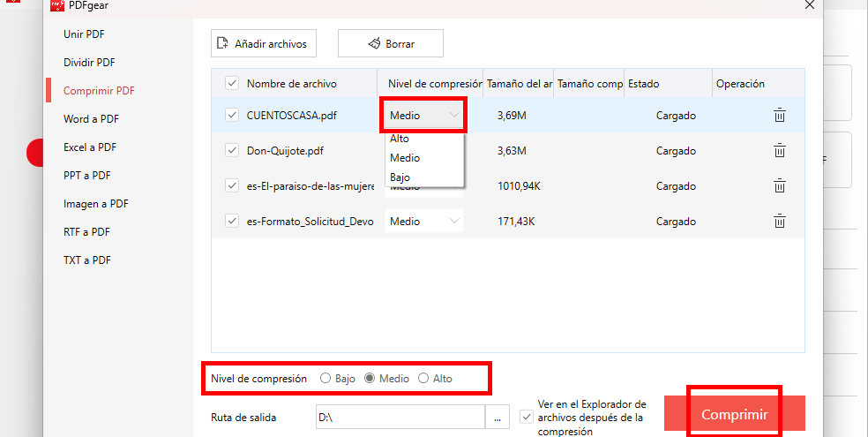
Task: Open the Unir PDF sidebar section
Action: click(85, 34)
